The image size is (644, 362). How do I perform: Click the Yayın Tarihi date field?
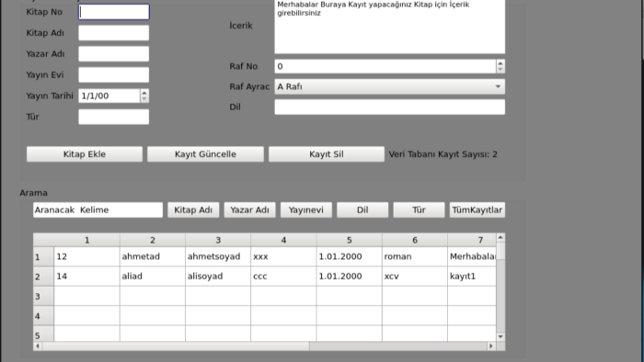coord(109,96)
